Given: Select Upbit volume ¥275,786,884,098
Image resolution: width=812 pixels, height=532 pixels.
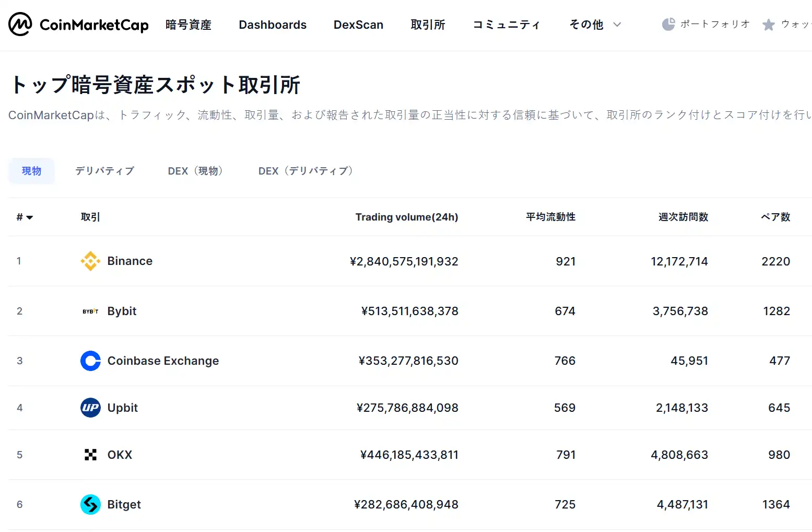Looking at the screenshot, I should 407,408.
